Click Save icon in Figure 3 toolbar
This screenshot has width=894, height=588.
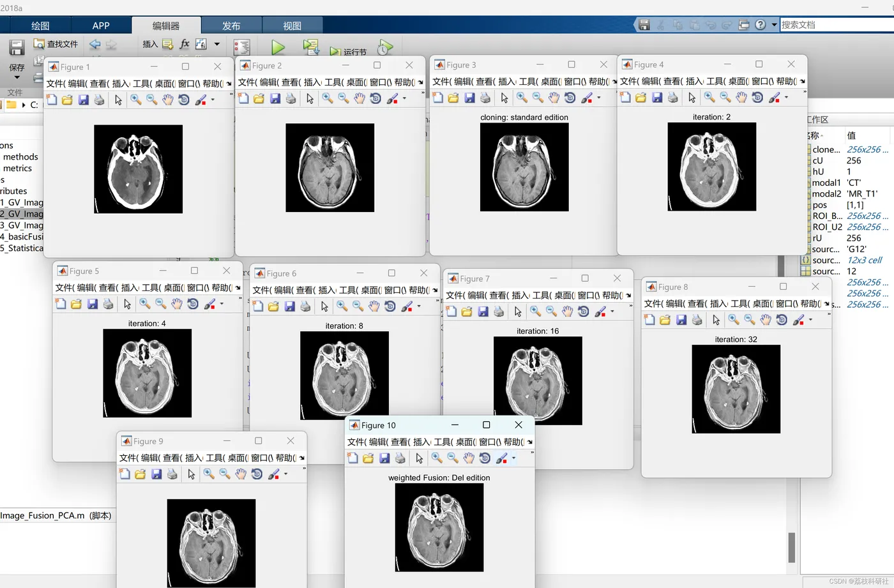coord(469,98)
